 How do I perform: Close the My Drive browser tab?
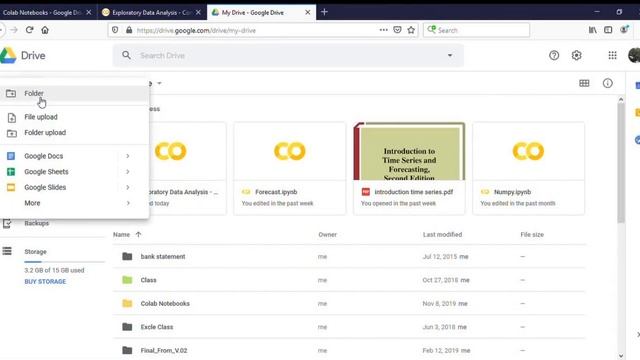(x=308, y=13)
